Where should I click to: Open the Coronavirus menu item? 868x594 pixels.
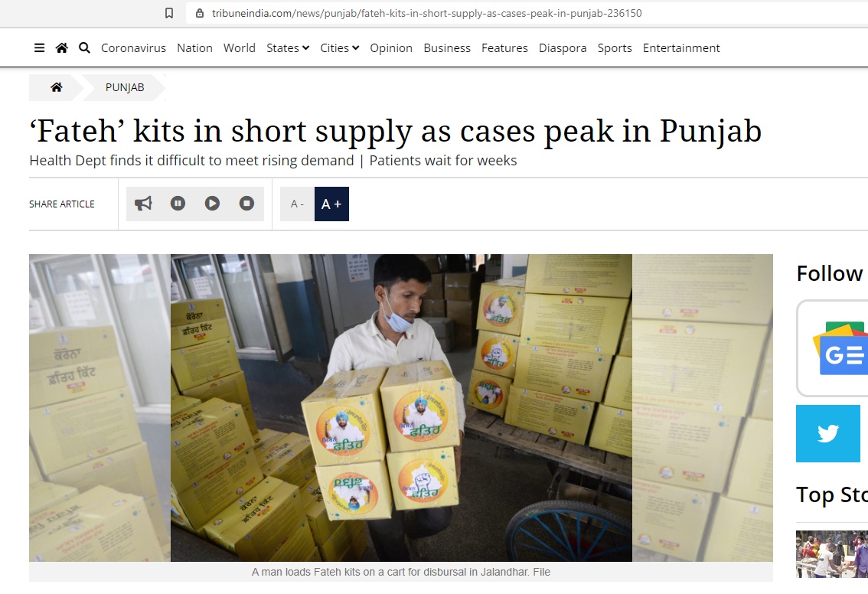click(x=133, y=48)
